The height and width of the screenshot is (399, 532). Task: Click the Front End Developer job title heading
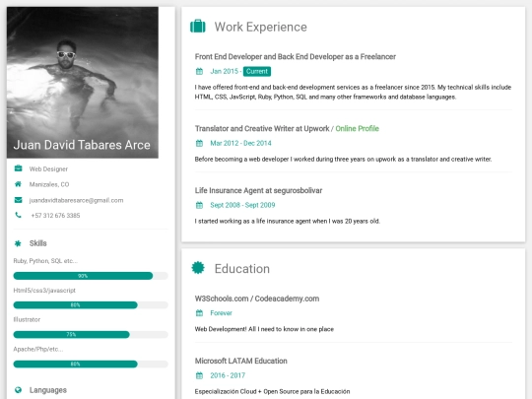click(x=296, y=57)
